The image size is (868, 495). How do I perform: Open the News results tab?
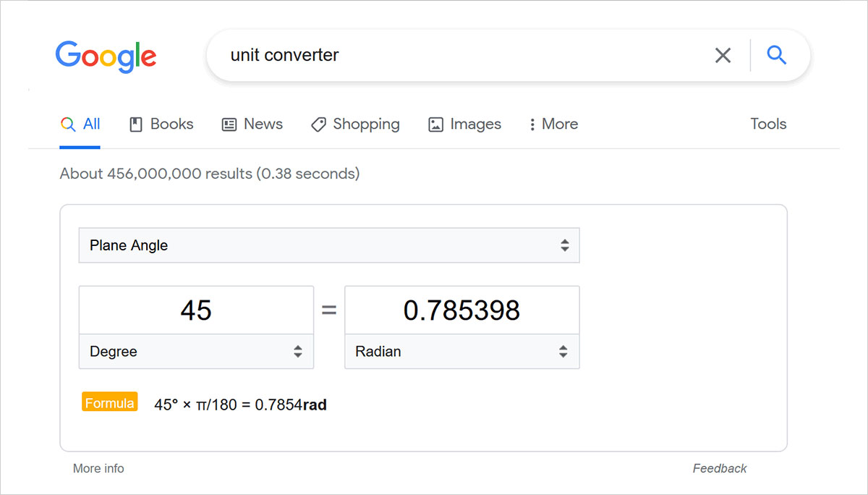(x=252, y=124)
